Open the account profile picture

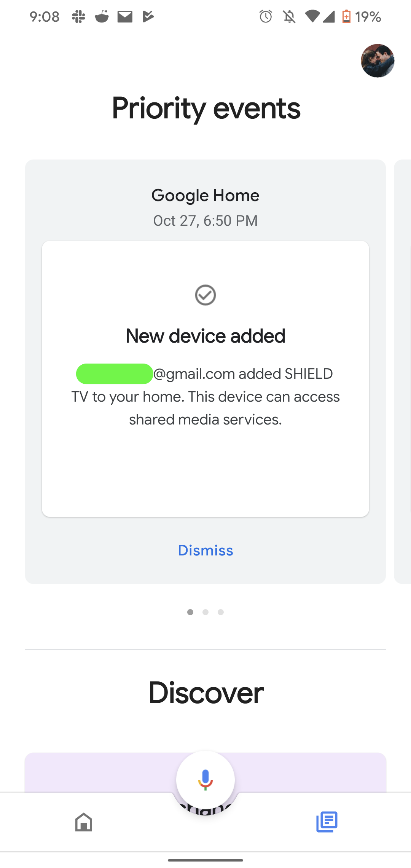click(377, 61)
